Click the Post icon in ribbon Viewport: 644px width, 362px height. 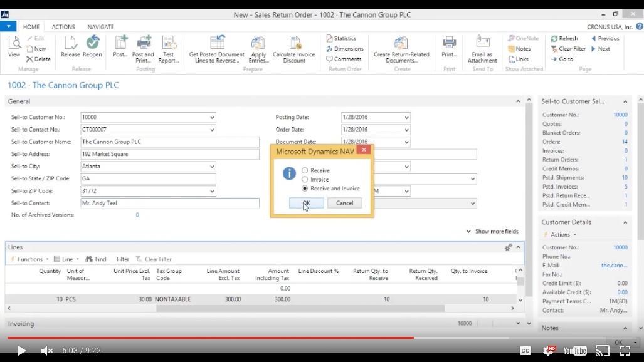(120, 46)
